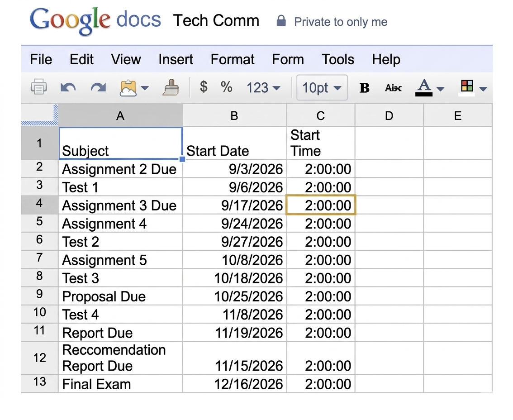Screen dimensions: 513x420
Task: Click the Test 3 cell
Action: click(120, 278)
